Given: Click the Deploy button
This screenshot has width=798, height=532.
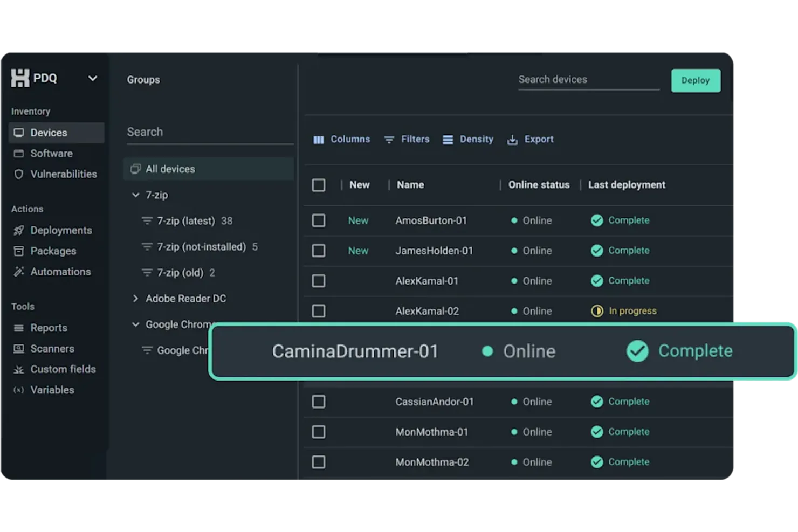Looking at the screenshot, I should pos(696,80).
